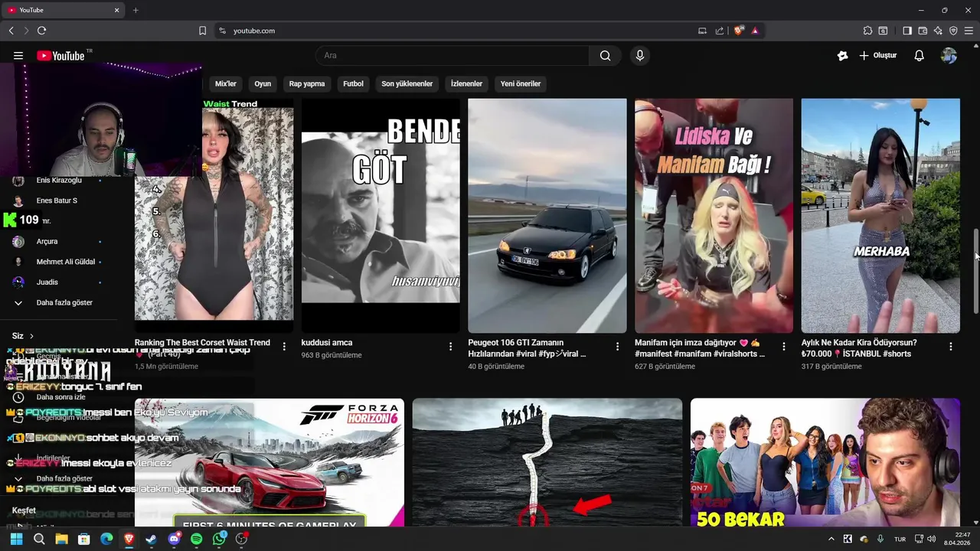Viewport: 980px width, 551px height.
Task: Open File Explorer from the taskbar
Action: 61,539
